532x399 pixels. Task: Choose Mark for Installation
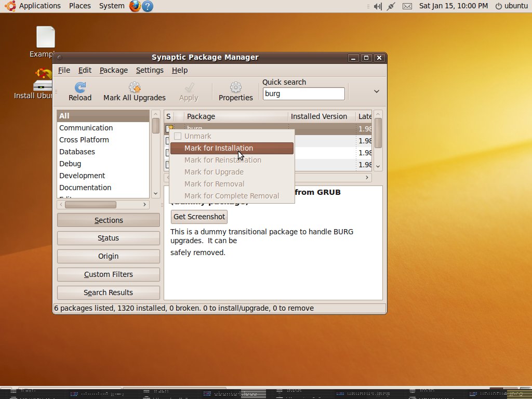[232, 148]
